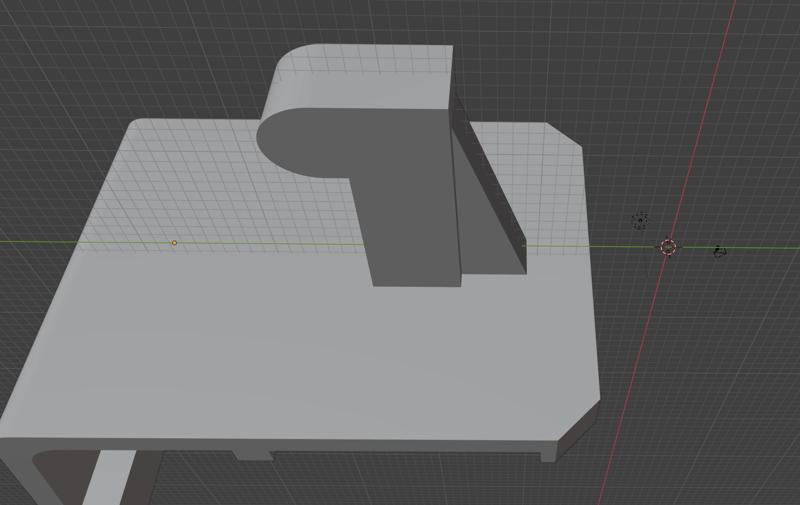800x505 pixels.
Task: Select the point light object in viewport
Action: pyautogui.click(x=640, y=220)
